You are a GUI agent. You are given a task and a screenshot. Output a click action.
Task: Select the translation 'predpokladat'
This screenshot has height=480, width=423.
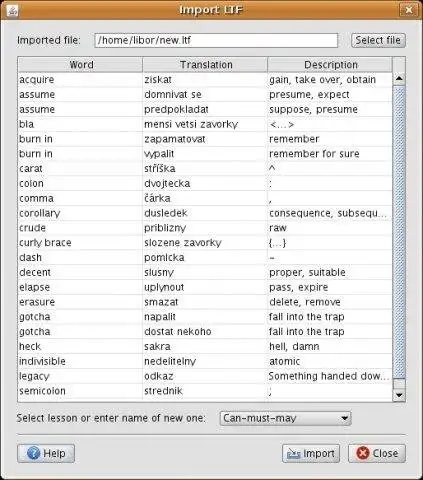pyautogui.click(x=205, y=109)
